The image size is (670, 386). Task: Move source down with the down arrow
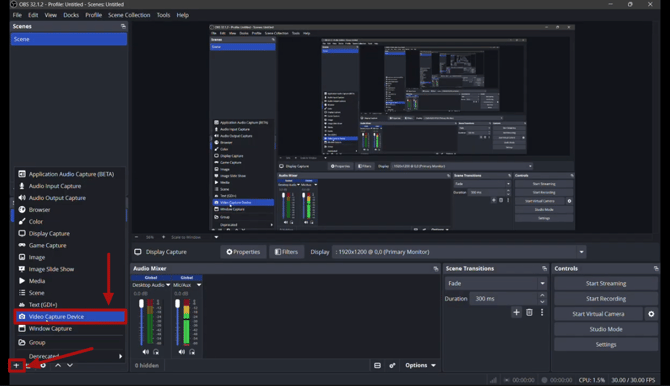click(x=70, y=365)
